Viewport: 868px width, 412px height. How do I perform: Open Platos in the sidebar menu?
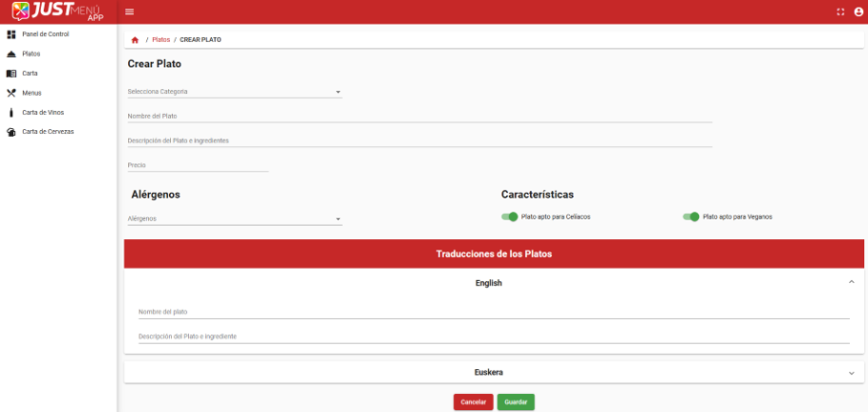(x=32, y=54)
